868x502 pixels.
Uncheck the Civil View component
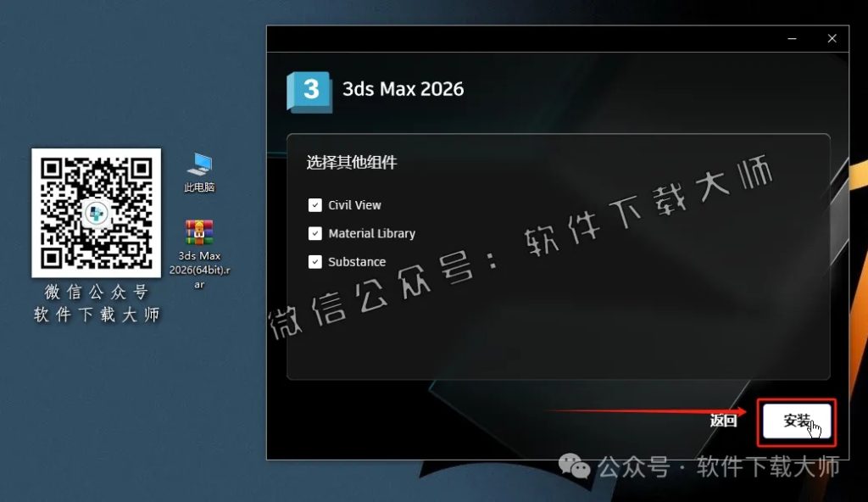[314, 204]
